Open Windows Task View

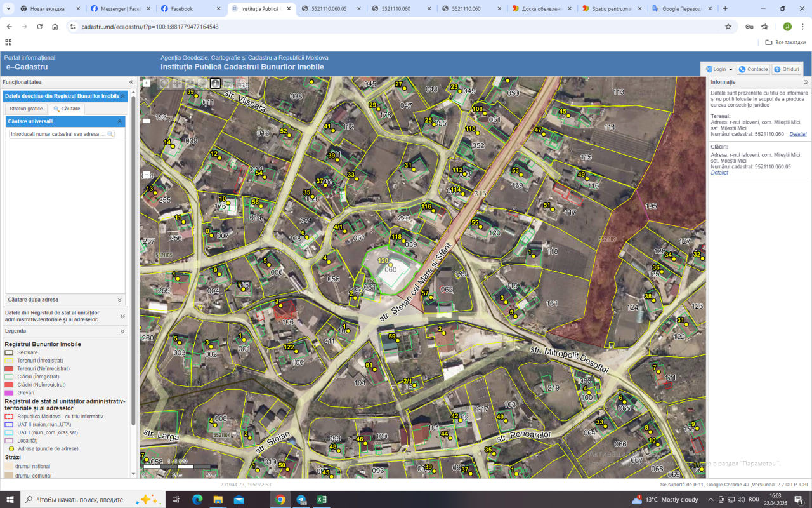pos(176,499)
